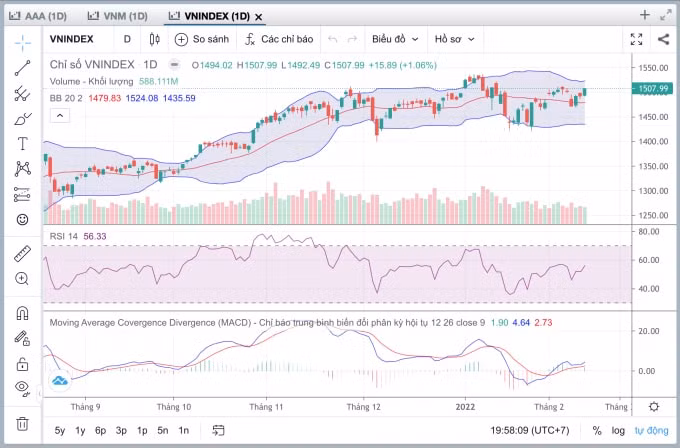This screenshot has height=448, width=680.
Task: Set time range to 5n
Action: point(163,431)
